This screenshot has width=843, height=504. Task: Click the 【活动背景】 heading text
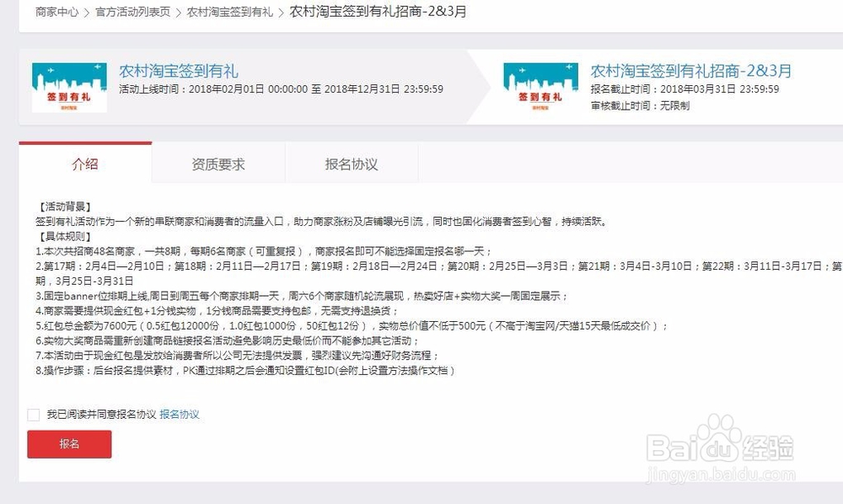click(x=65, y=206)
